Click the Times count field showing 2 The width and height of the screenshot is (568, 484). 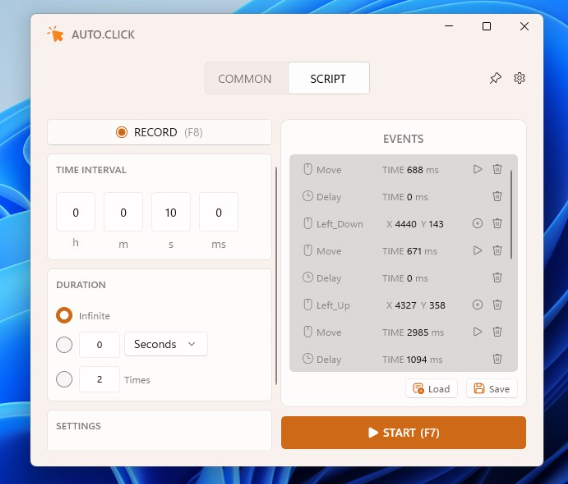point(99,379)
